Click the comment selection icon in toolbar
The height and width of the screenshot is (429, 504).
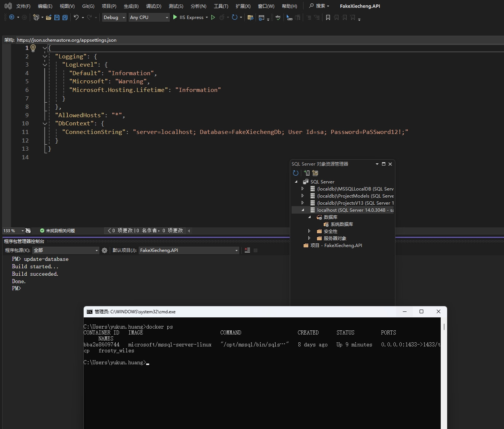coord(309,17)
